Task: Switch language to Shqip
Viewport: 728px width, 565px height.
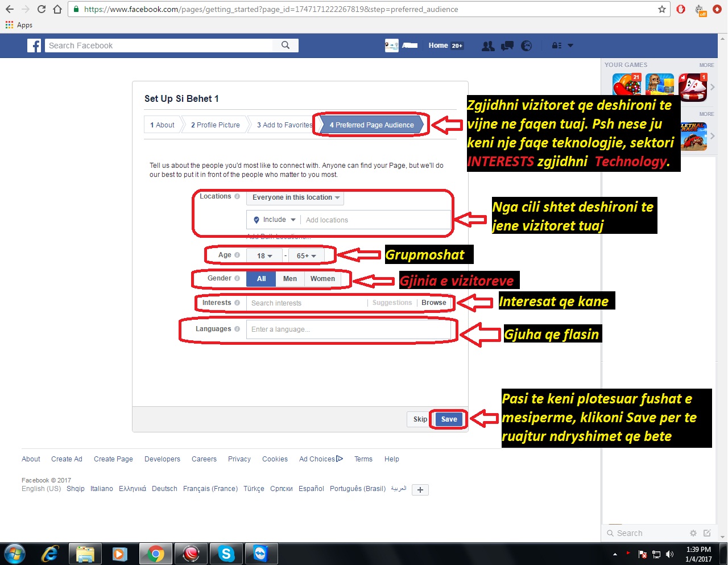Action: [x=76, y=489]
